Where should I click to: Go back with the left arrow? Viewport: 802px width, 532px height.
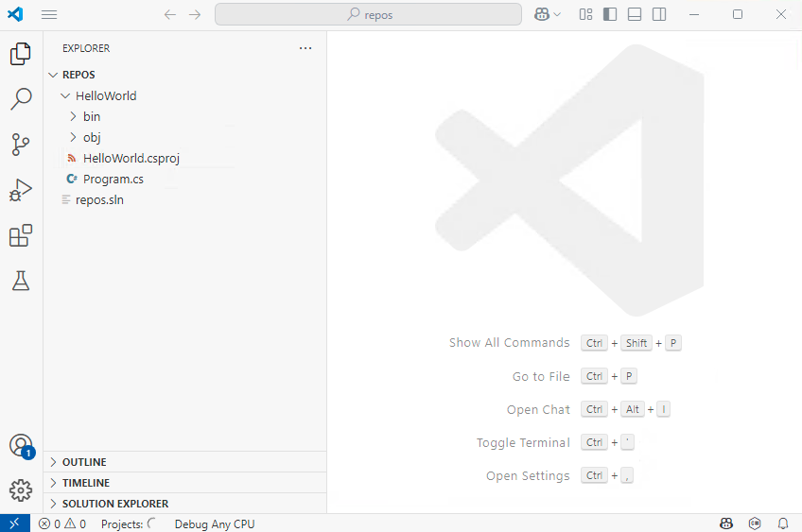[170, 14]
